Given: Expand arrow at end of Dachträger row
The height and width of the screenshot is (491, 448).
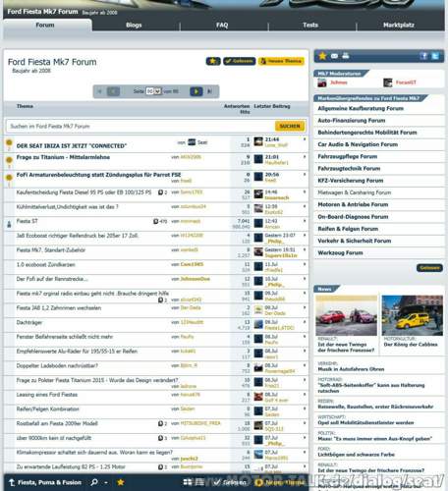Looking at the screenshot, I should tap(305, 322).
